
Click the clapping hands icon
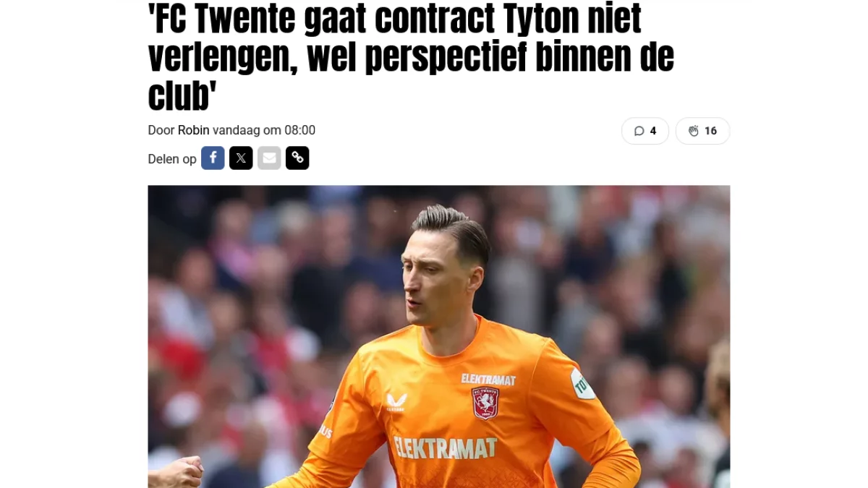693,131
